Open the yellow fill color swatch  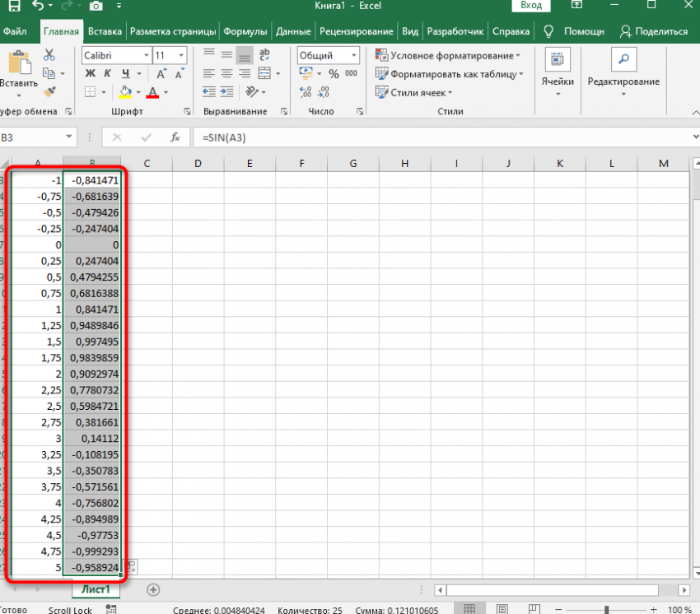click(x=125, y=92)
